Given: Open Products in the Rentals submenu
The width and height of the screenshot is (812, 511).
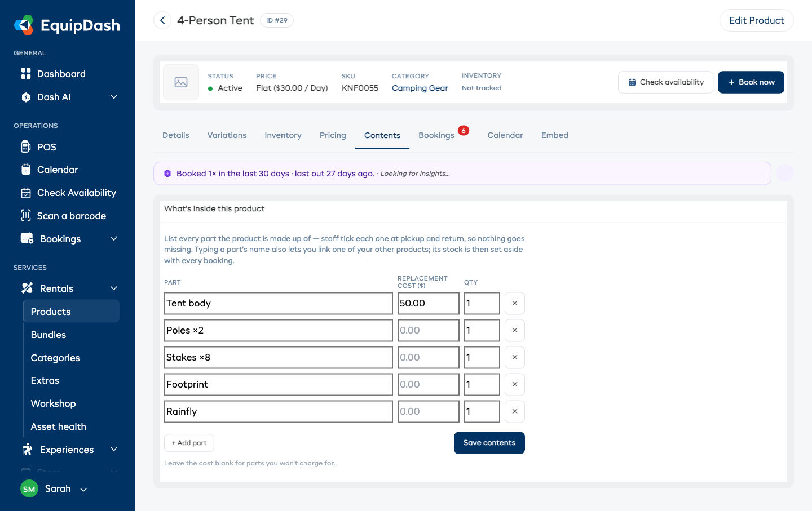Looking at the screenshot, I should pos(71,312).
